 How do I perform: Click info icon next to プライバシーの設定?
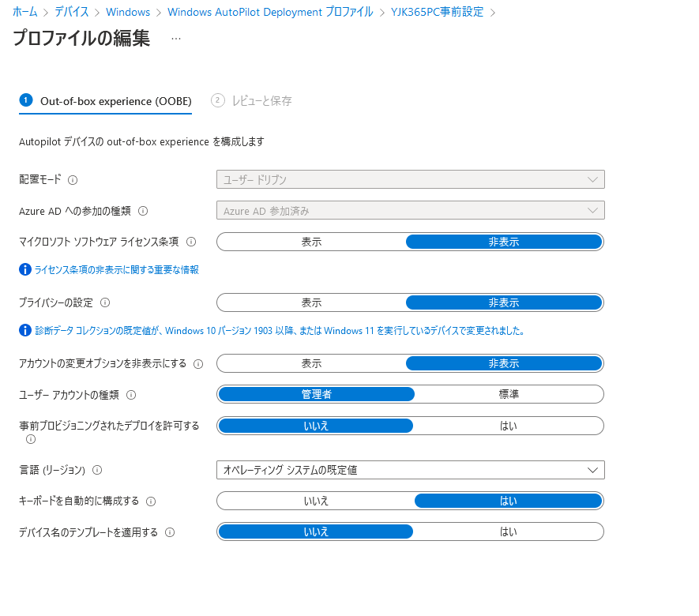105,302
